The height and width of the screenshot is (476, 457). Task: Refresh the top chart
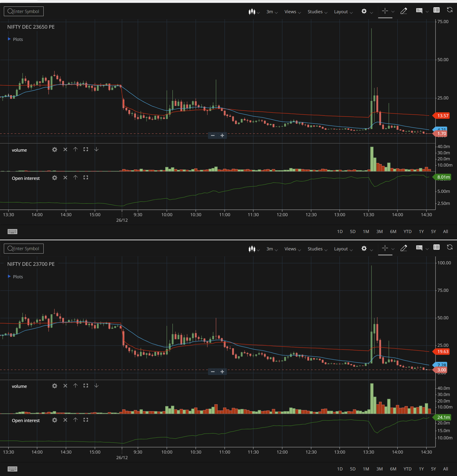(x=449, y=10)
